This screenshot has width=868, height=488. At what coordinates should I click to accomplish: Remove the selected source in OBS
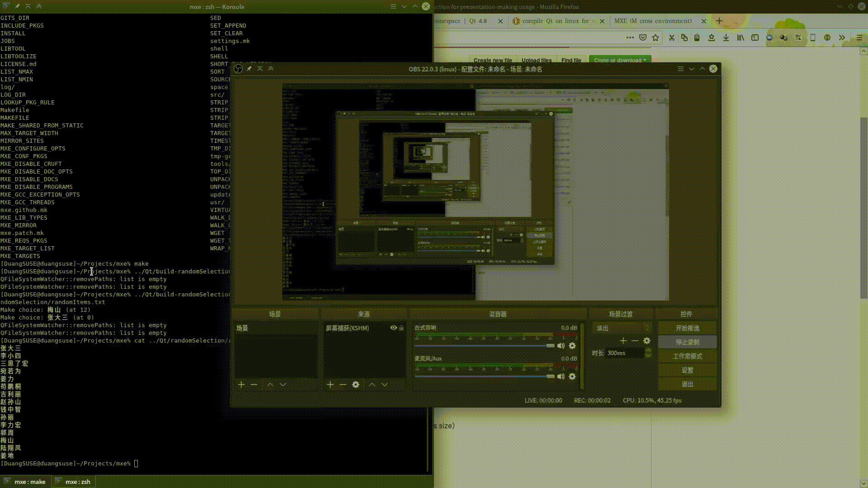point(343,385)
